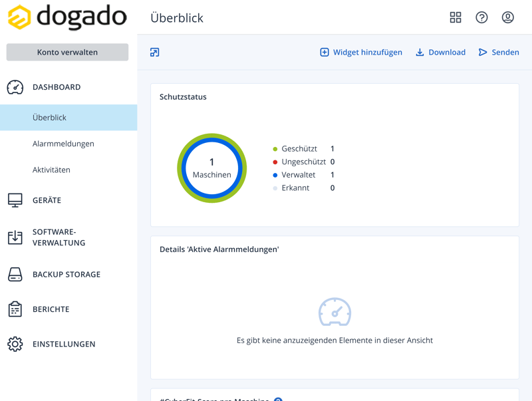Click the green Geschützt legend dot
This screenshot has width=532, height=401.
pos(275,149)
